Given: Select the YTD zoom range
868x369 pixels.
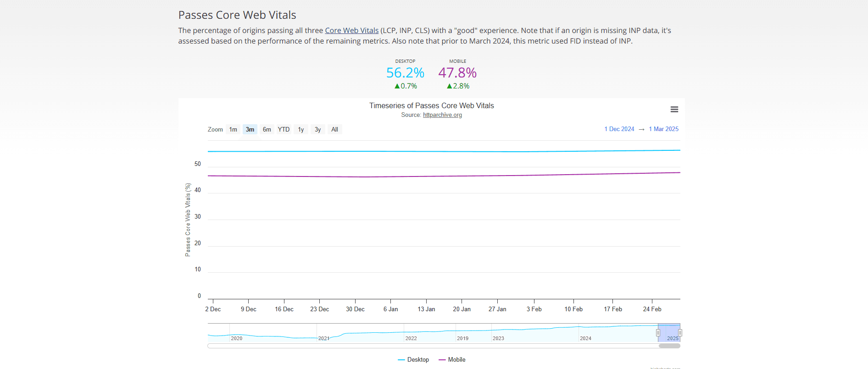Looking at the screenshot, I should [283, 129].
